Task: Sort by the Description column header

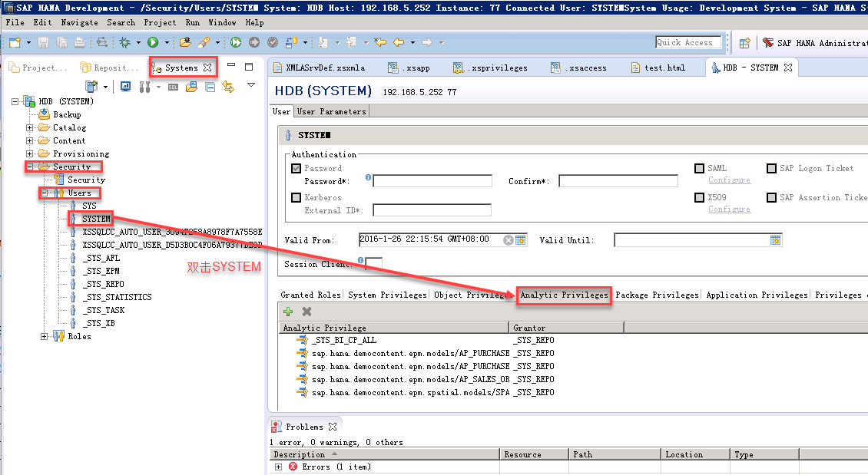Action: click(385, 454)
